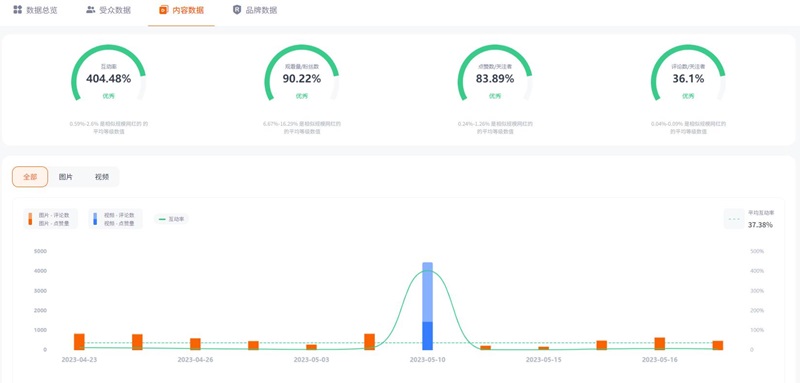Click the last orange bar at the chart's right end
This screenshot has width=800, height=383.
point(718,345)
